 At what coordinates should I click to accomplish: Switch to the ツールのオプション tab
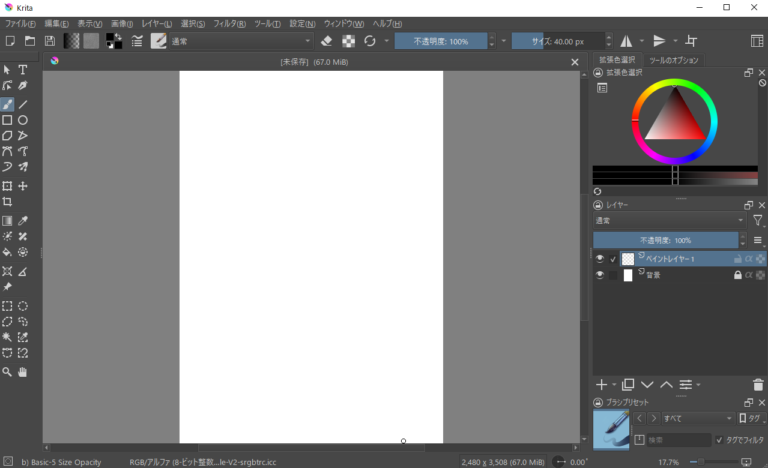pos(673,60)
